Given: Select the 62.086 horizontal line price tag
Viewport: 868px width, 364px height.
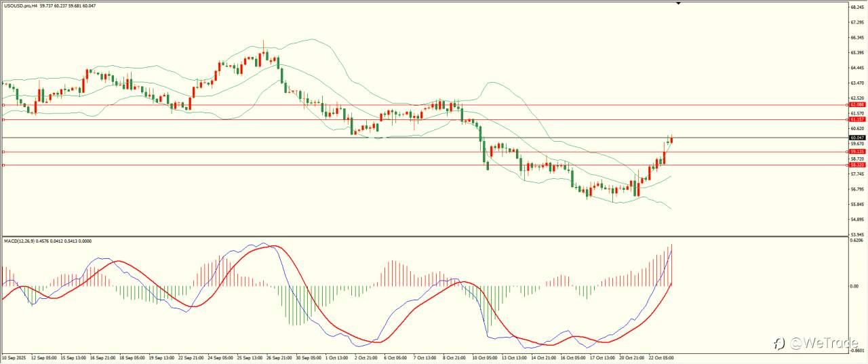Looking at the screenshot, I should [x=857, y=105].
